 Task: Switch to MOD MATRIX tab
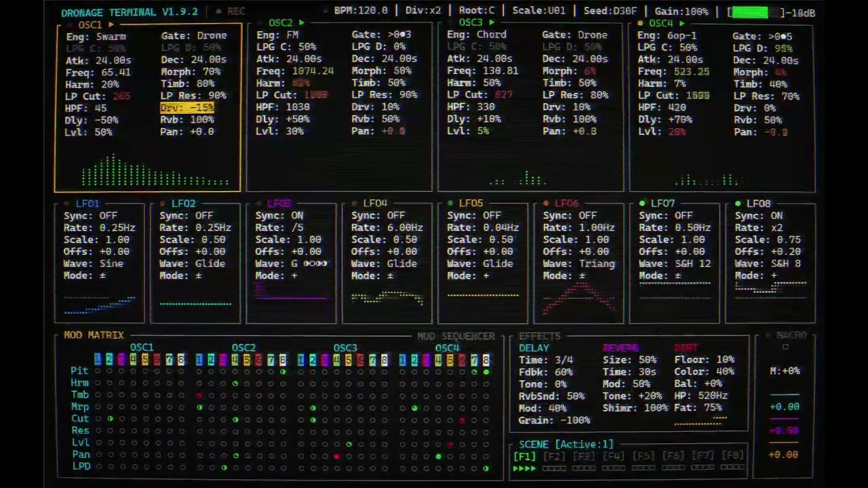(94, 335)
